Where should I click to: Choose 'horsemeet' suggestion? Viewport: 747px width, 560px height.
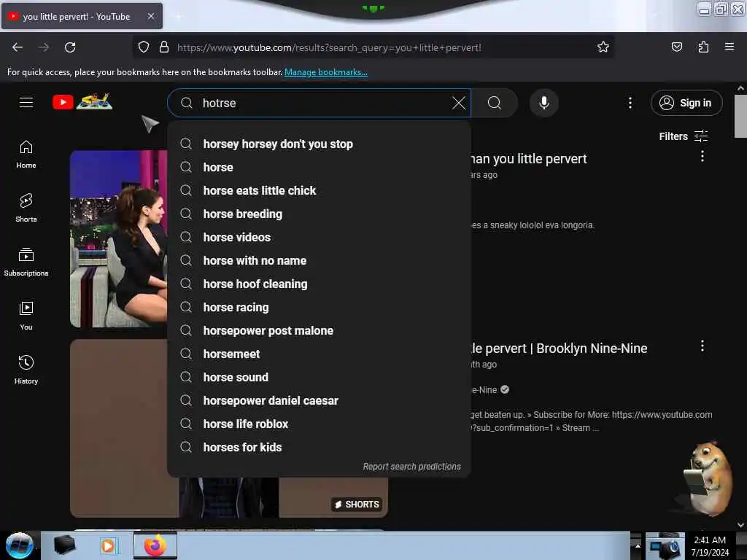(x=319, y=354)
